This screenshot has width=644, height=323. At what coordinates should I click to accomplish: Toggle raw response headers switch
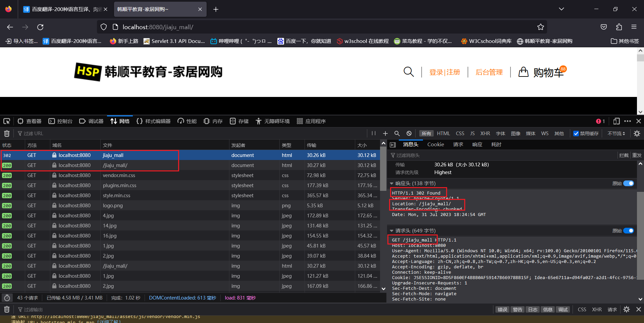[629, 183]
